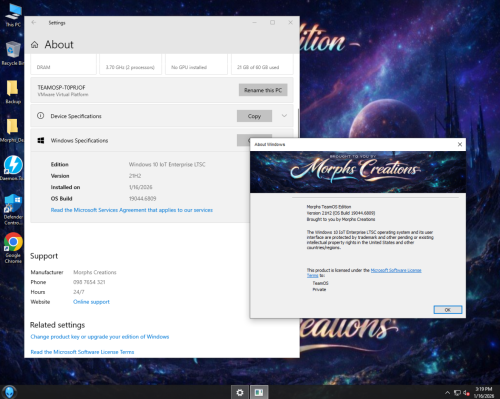Screen dimensions: 500x399
Task: Click the Morphs Creations banner in About Windows
Action: 358,172
